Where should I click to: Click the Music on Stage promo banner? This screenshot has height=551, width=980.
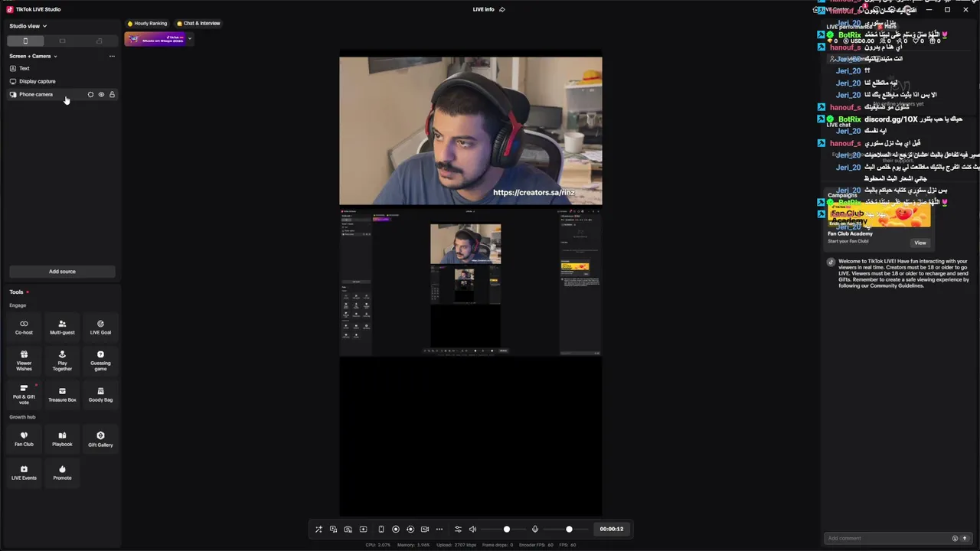[155, 38]
